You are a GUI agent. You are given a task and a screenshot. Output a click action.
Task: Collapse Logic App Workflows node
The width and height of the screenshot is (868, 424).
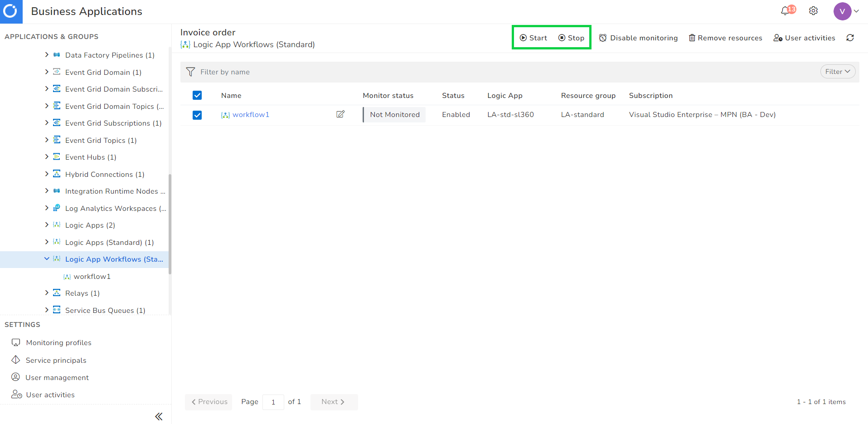[x=47, y=258]
